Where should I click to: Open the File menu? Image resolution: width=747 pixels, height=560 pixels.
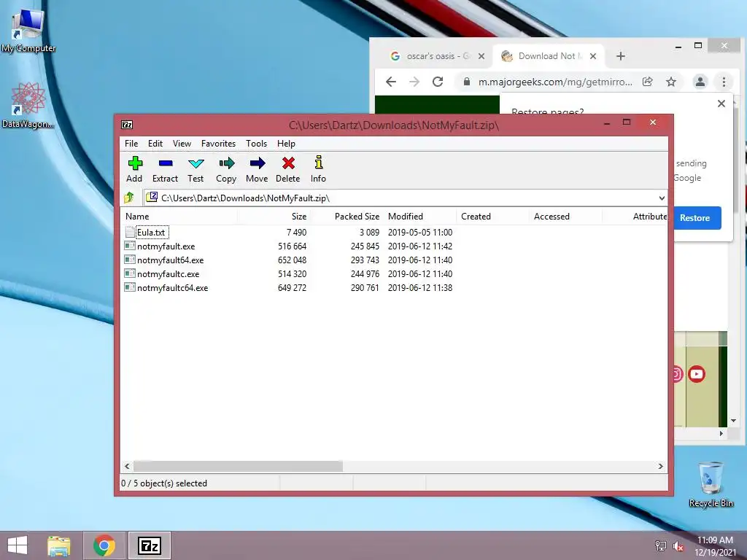(131, 144)
